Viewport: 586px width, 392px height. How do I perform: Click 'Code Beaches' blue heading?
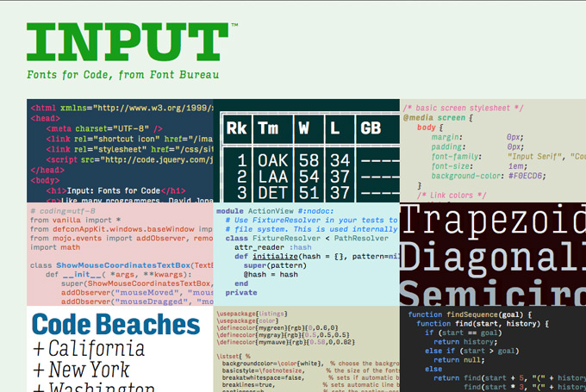[x=115, y=324]
